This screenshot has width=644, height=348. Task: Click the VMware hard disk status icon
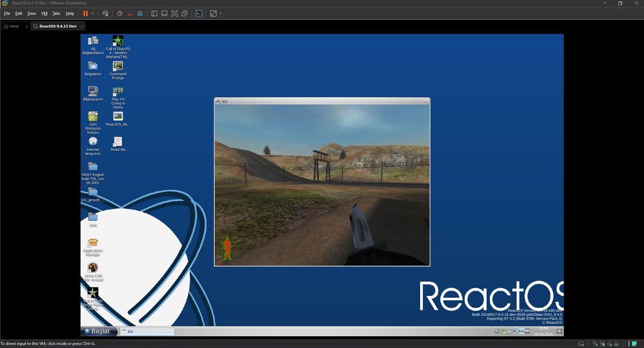coord(581,344)
